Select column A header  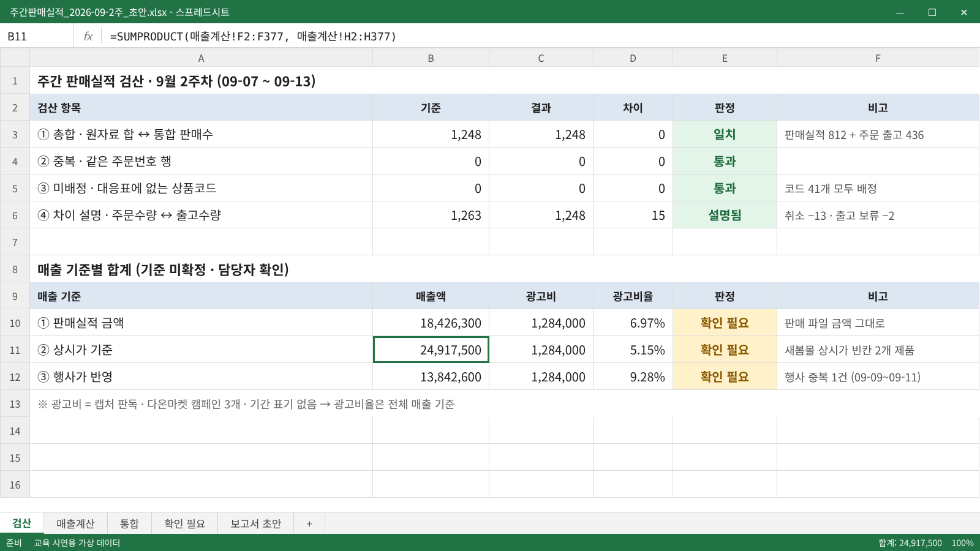click(x=201, y=58)
